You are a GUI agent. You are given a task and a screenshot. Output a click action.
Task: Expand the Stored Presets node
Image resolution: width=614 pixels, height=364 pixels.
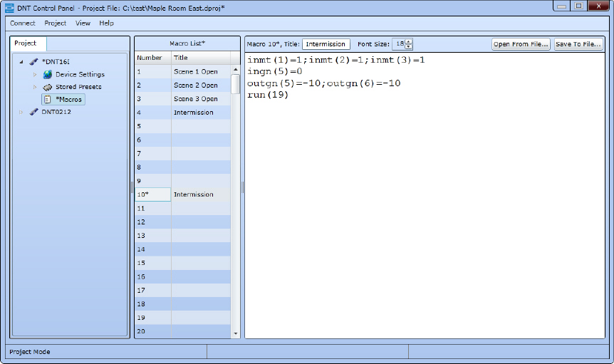coord(35,87)
